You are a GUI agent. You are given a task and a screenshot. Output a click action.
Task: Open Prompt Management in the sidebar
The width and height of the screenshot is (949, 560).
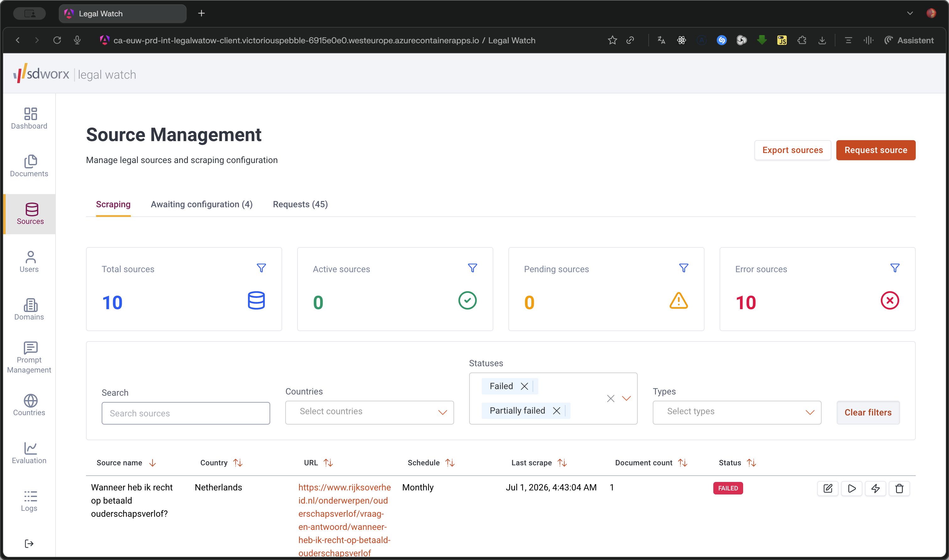coord(29,357)
